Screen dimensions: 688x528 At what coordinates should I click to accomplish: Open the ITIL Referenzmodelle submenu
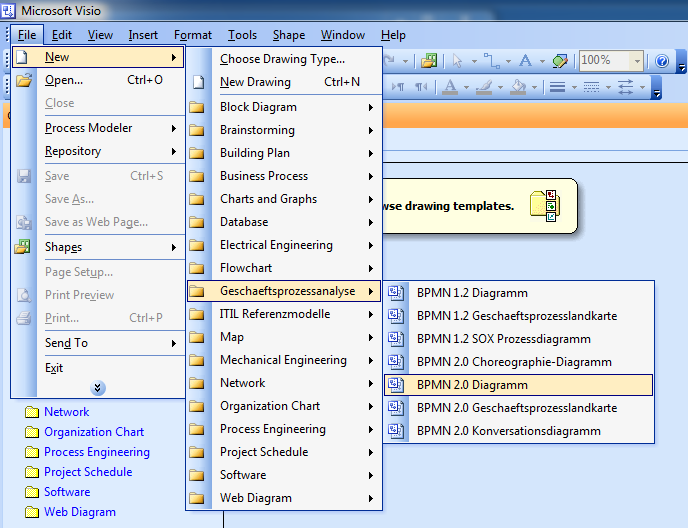tap(283, 314)
